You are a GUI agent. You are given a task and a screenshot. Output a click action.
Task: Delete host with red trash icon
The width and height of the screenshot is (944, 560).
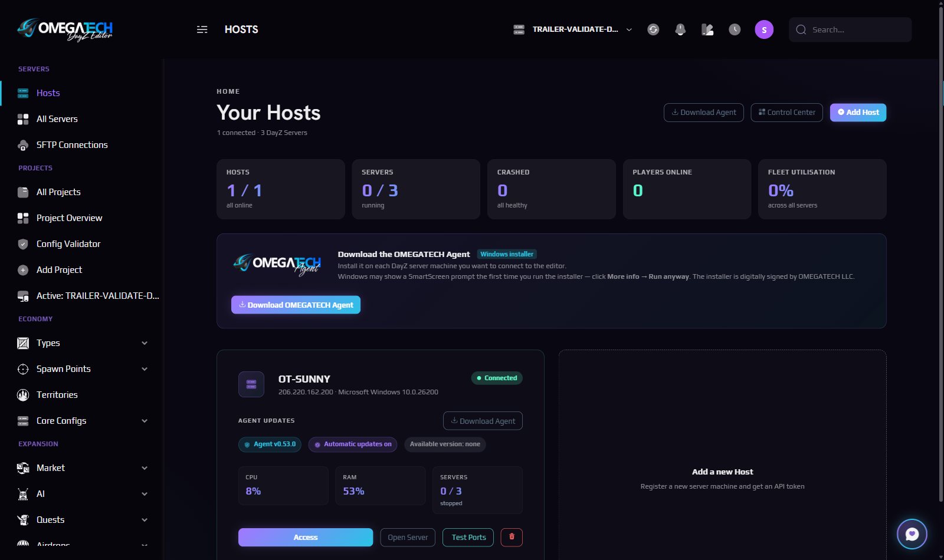[x=512, y=537]
